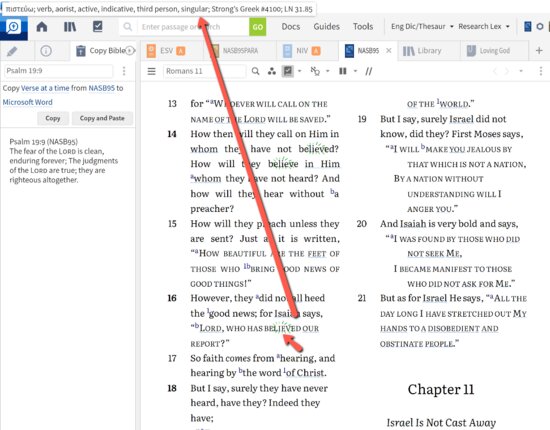Image resolution: width=550 pixels, height=430 pixels.
Task: Go forward with the right history arrow
Action: [x=507, y=71]
